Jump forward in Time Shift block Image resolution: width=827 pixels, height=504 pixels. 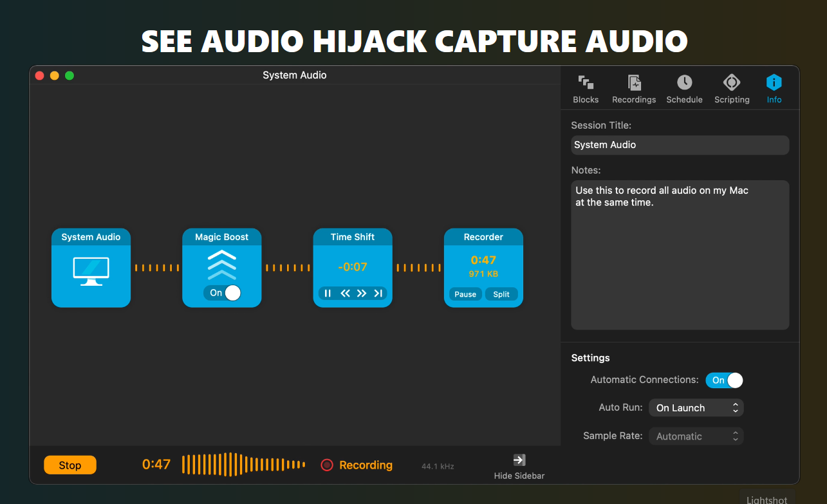coord(362,294)
